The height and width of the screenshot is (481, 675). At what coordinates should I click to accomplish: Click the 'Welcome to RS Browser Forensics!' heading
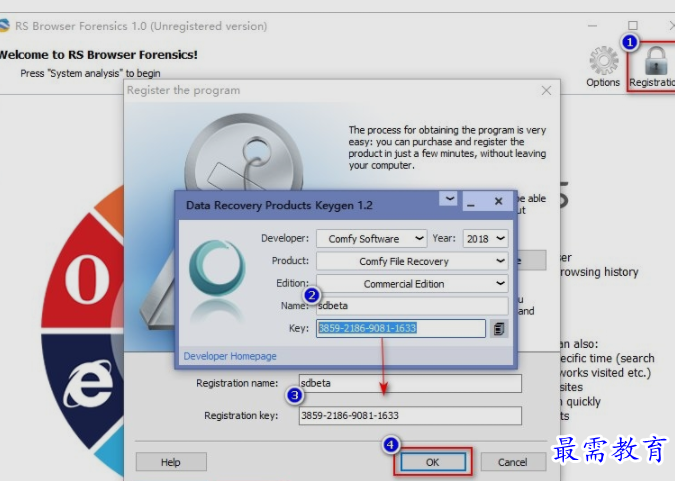tap(99, 55)
